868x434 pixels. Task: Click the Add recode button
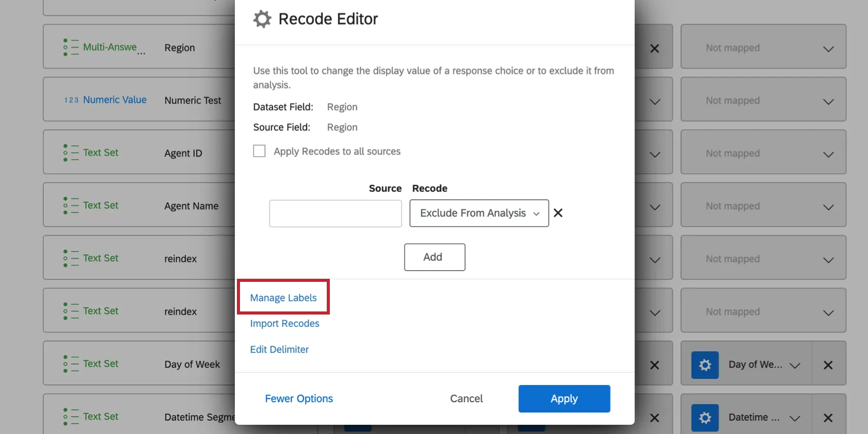coord(435,257)
